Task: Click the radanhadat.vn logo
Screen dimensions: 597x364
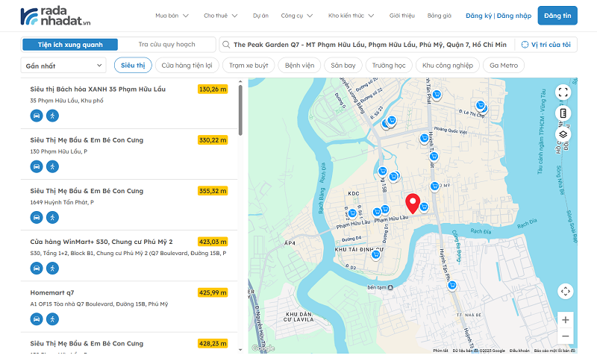Action: [55, 16]
